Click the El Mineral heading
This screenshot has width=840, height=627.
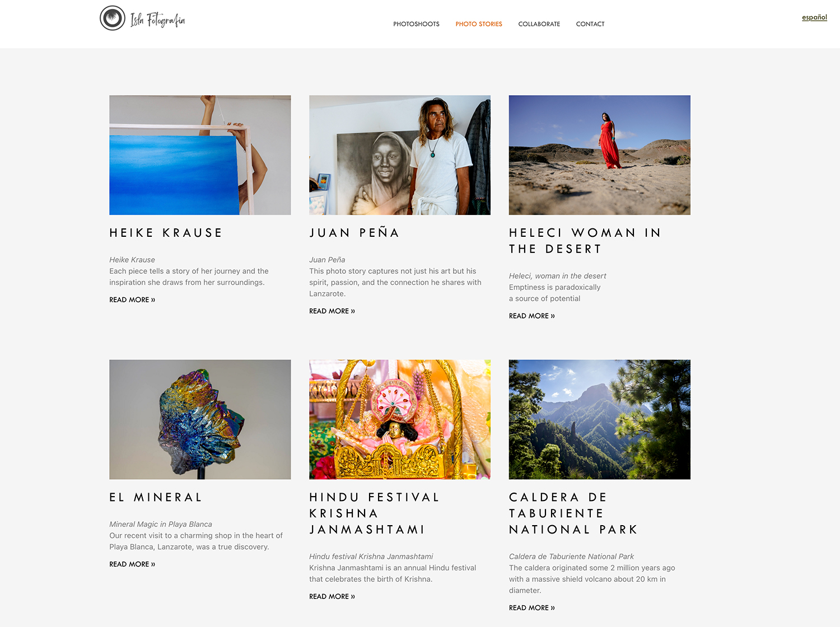point(156,497)
